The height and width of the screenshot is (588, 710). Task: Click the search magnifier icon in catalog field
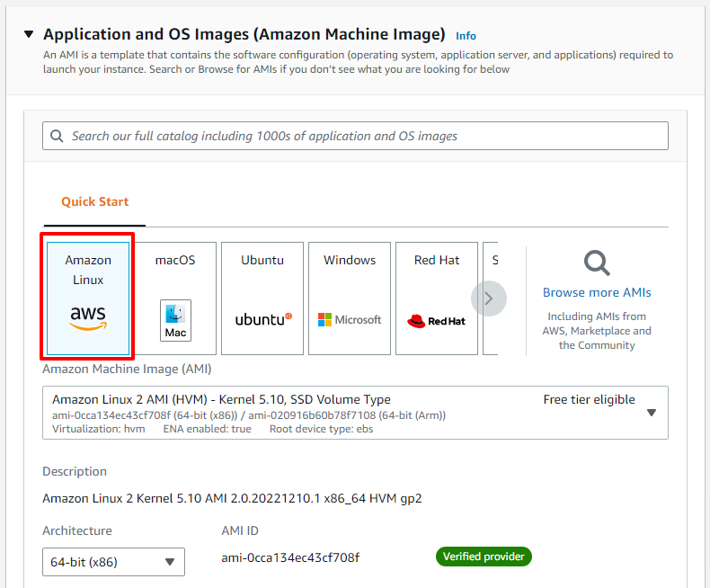(57, 136)
